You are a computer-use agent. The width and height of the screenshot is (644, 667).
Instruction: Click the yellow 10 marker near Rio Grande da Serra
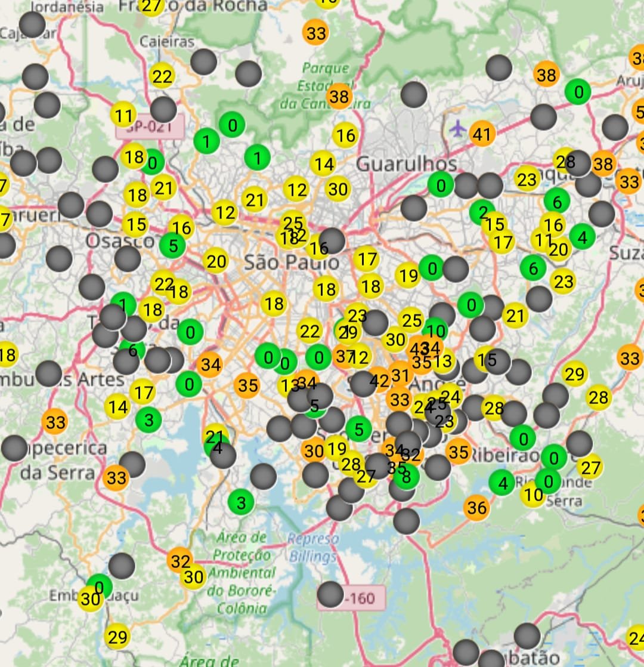532,495
